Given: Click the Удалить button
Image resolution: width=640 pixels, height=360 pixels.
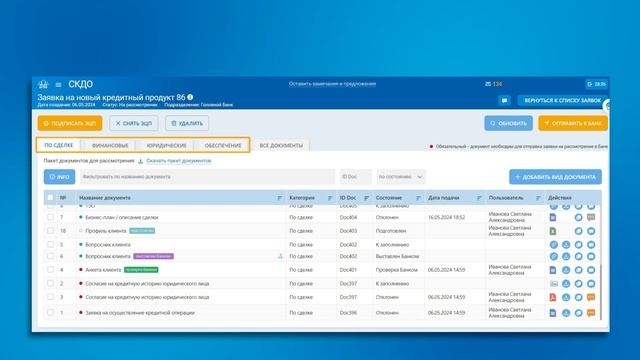Looking at the screenshot, I should (187, 123).
